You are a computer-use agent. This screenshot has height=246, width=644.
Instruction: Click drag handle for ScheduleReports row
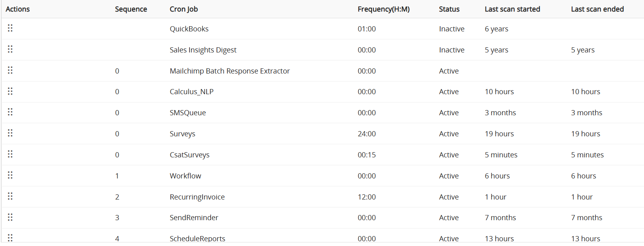pos(10,238)
